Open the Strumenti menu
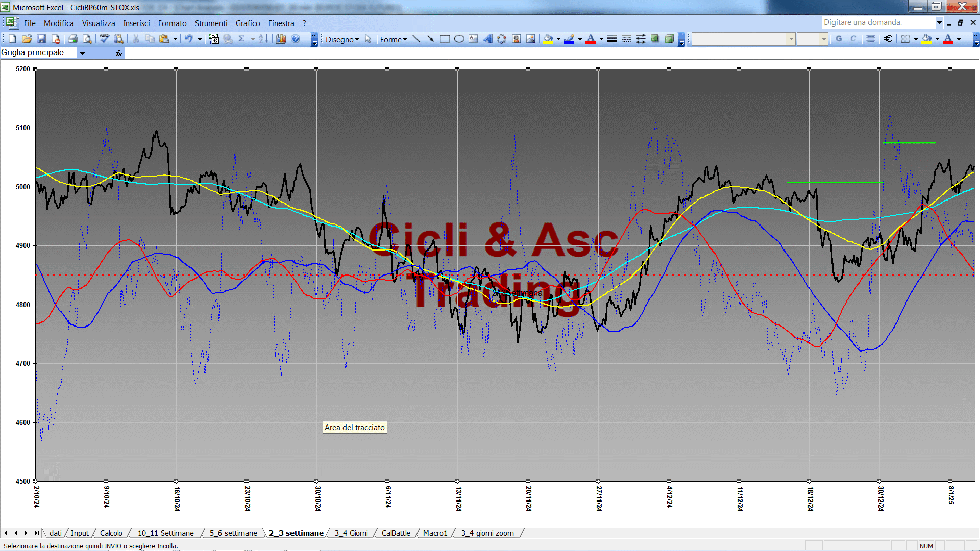Image resolution: width=980 pixels, height=551 pixels. click(x=211, y=23)
